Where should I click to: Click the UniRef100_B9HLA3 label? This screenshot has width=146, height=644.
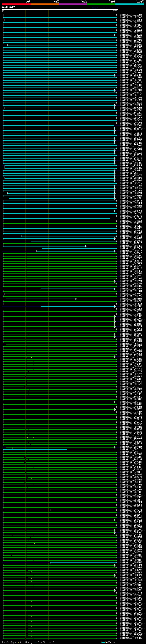[131, 108]
